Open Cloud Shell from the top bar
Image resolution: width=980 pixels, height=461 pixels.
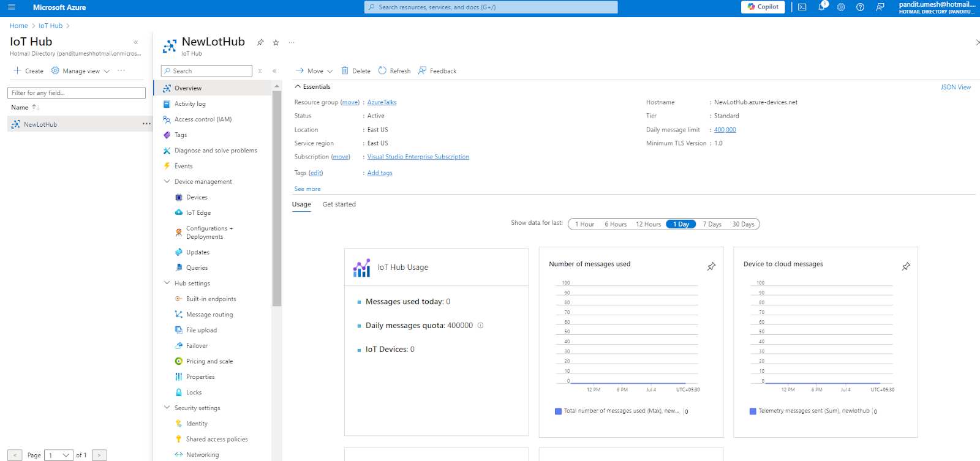click(x=802, y=7)
